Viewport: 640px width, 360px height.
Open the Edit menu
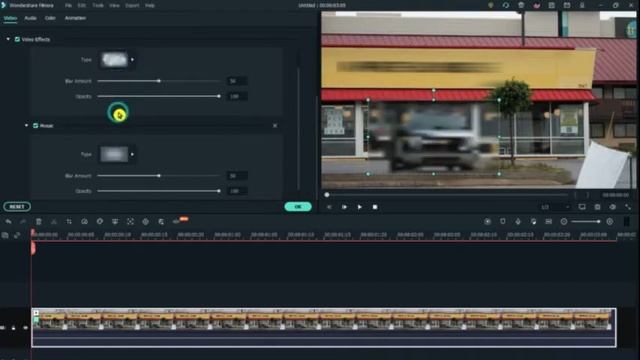pyautogui.click(x=82, y=5)
